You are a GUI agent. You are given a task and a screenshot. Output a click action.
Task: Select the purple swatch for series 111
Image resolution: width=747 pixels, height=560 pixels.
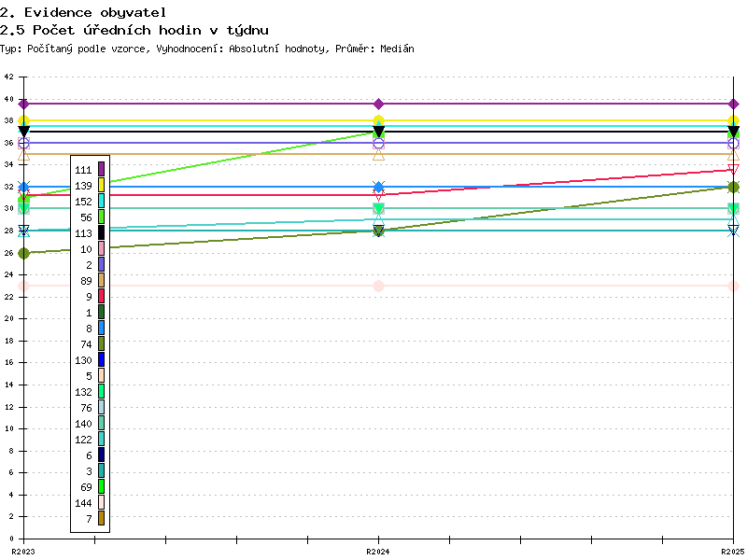[x=101, y=169]
